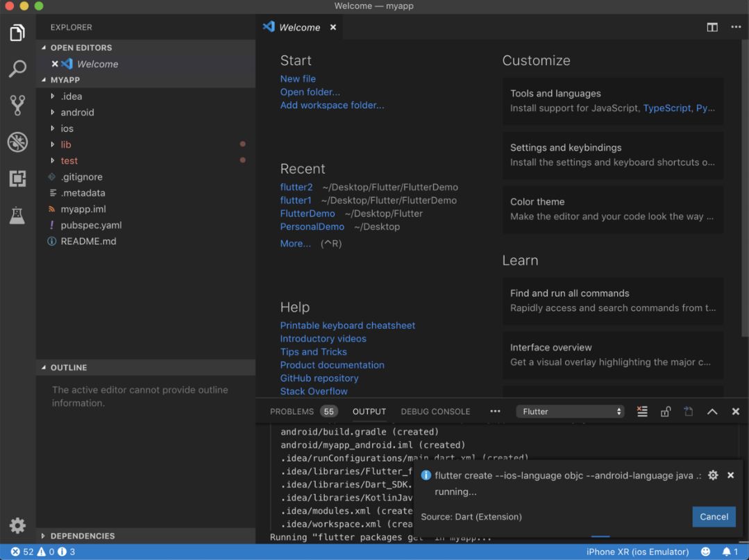Switch to the DEBUG CONSOLE tab
This screenshot has height=560, width=749.
tap(435, 411)
